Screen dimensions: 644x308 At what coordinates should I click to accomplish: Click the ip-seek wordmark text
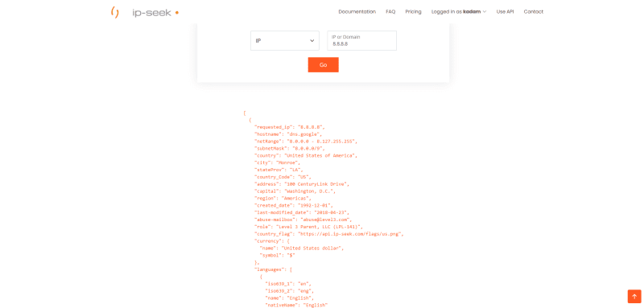(x=151, y=12)
